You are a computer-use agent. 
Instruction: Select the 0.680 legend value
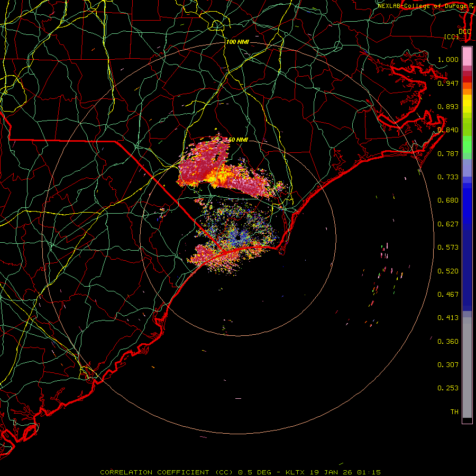point(448,200)
